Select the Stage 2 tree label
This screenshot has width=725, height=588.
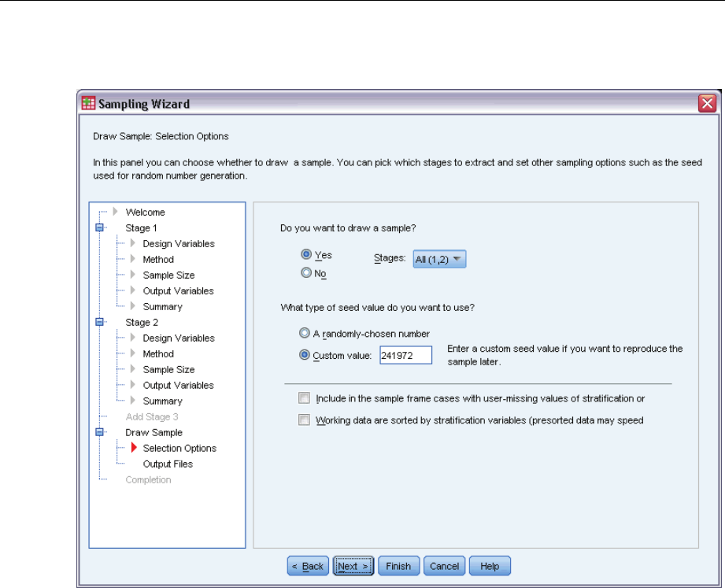[142, 322]
